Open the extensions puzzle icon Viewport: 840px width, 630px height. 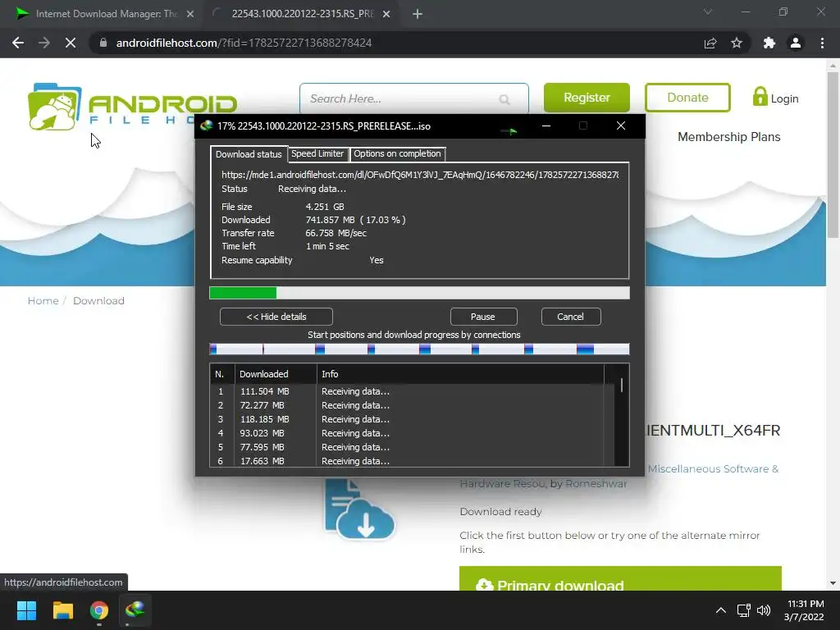(769, 43)
